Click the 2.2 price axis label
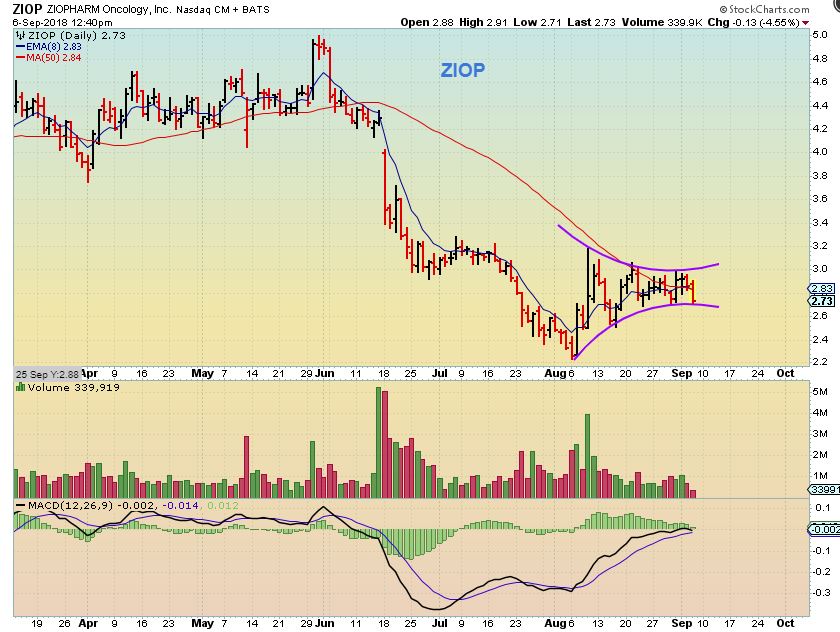 (820, 362)
